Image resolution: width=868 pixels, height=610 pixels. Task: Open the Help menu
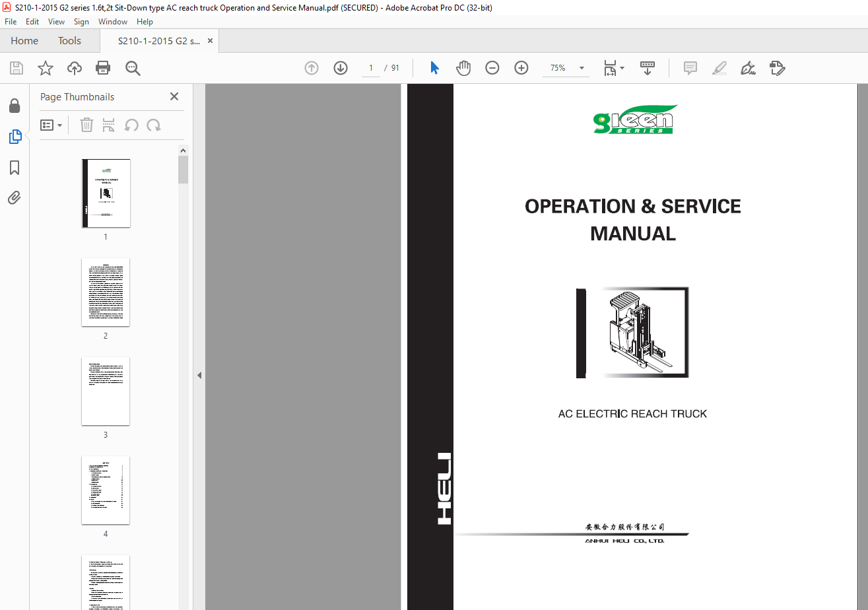click(145, 22)
